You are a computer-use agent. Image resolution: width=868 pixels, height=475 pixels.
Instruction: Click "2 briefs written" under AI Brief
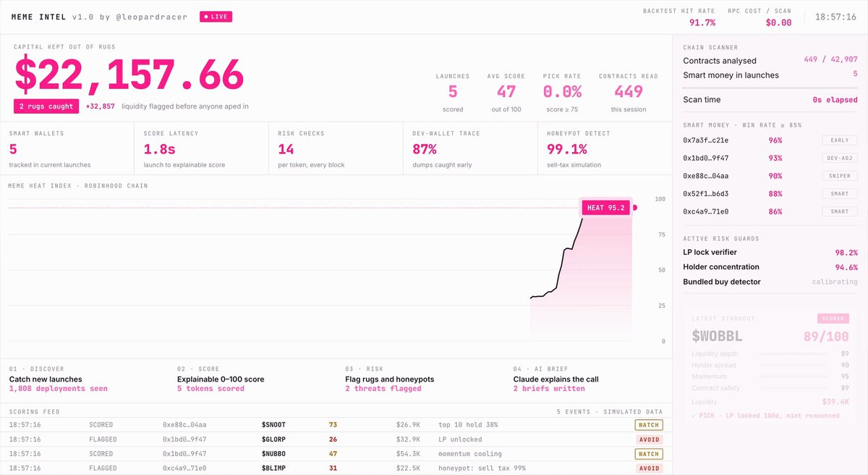point(549,389)
